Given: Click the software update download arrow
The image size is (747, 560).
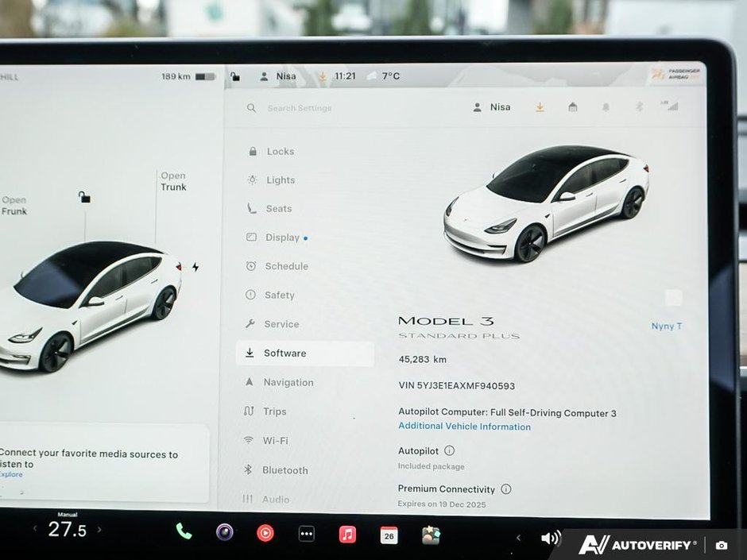Looking at the screenshot, I should coord(540,106).
